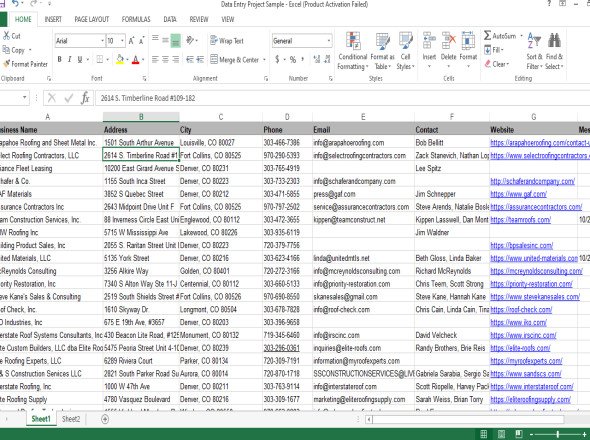Viewport: 590px width, 440px height.
Task: Click the Insert Function fx icon
Action: (85, 98)
